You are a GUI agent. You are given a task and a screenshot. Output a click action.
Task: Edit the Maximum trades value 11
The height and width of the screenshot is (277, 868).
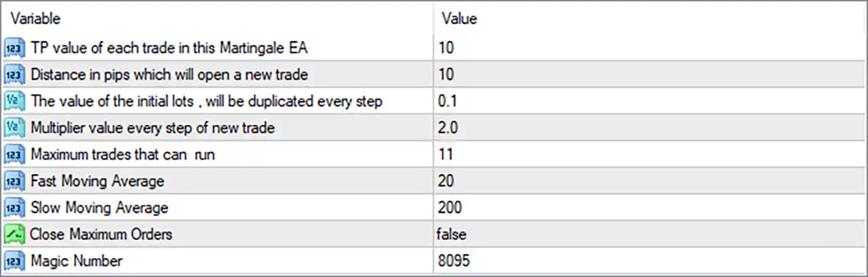[649, 154]
